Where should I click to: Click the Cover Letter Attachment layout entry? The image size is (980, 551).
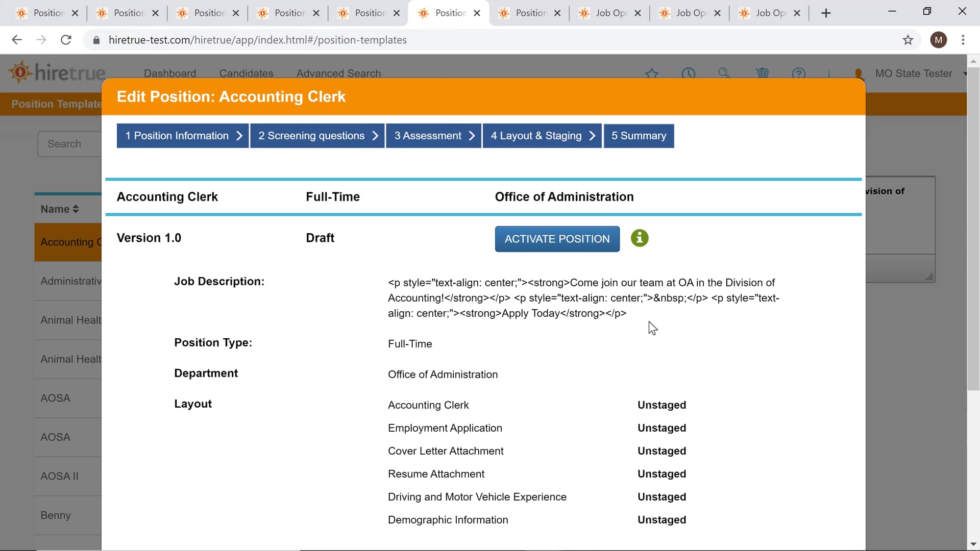tap(446, 451)
